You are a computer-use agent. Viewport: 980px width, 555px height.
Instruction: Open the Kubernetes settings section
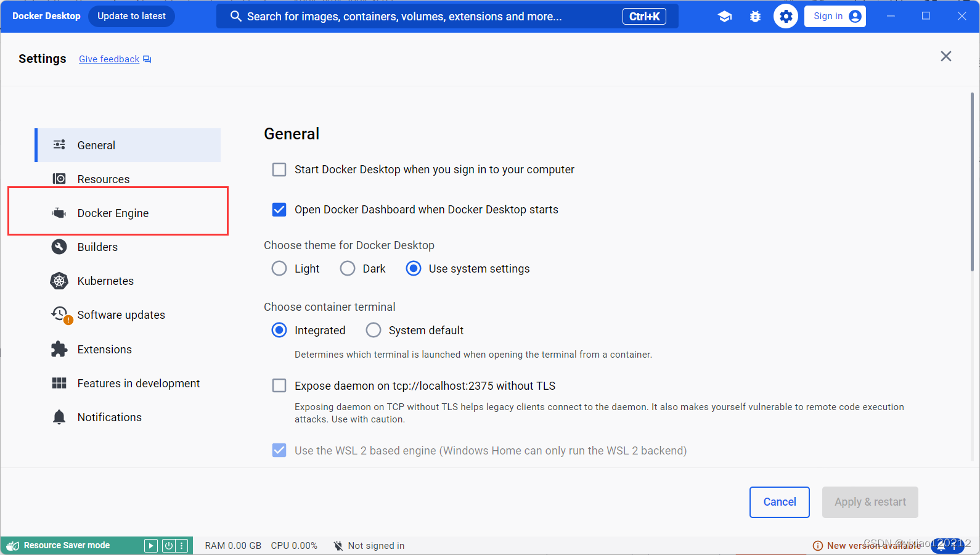click(128, 281)
